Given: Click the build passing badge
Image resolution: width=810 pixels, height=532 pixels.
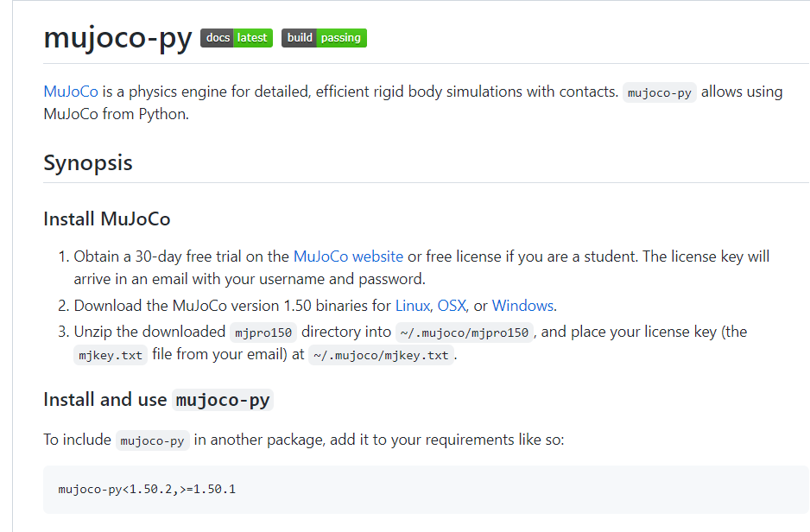Looking at the screenshot, I should 324,38.
